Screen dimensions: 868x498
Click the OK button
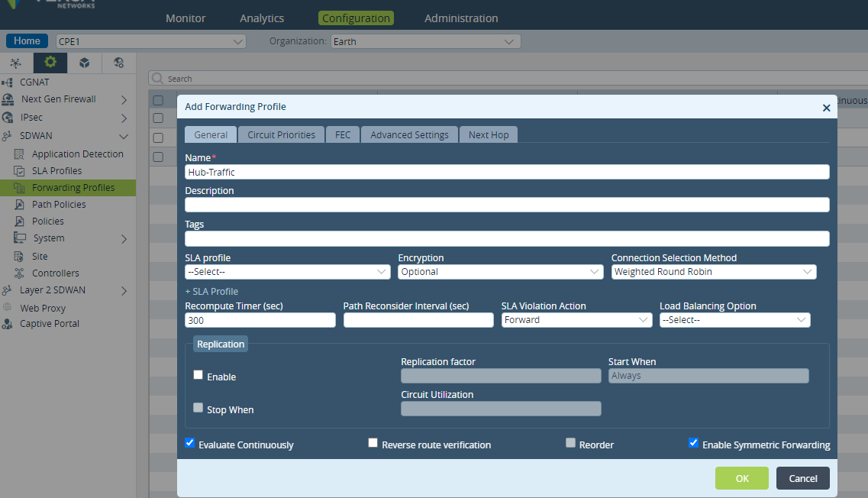click(742, 478)
